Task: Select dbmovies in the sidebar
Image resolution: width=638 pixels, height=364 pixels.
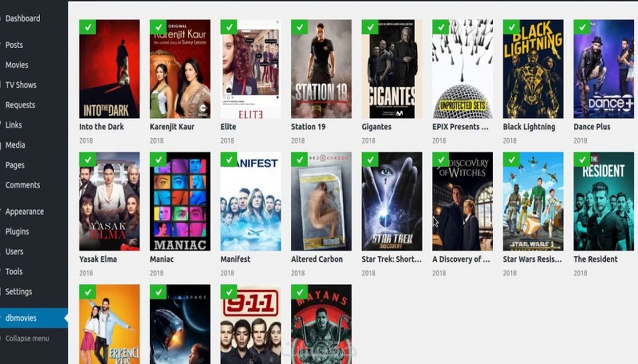Action: pos(21,318)
